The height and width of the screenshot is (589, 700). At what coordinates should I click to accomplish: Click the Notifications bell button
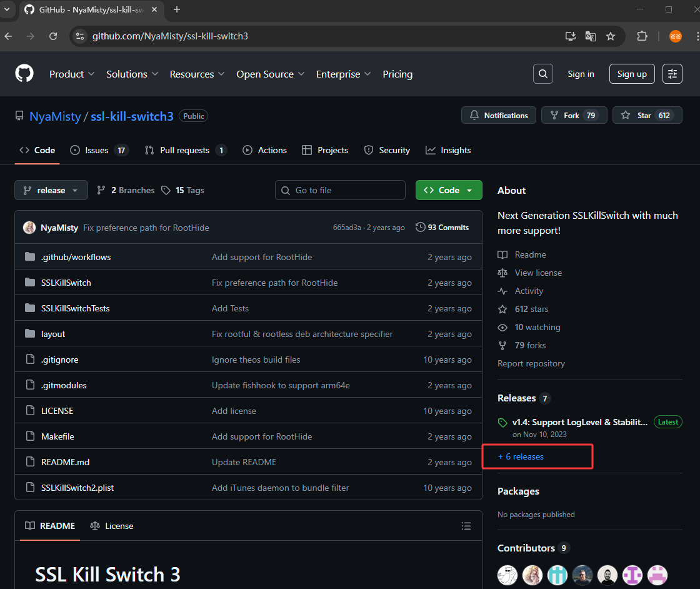click(499, 115)
